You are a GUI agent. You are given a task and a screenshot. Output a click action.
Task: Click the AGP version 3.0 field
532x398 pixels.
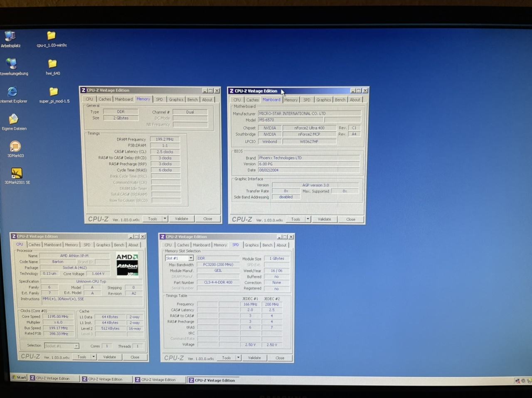315,185
